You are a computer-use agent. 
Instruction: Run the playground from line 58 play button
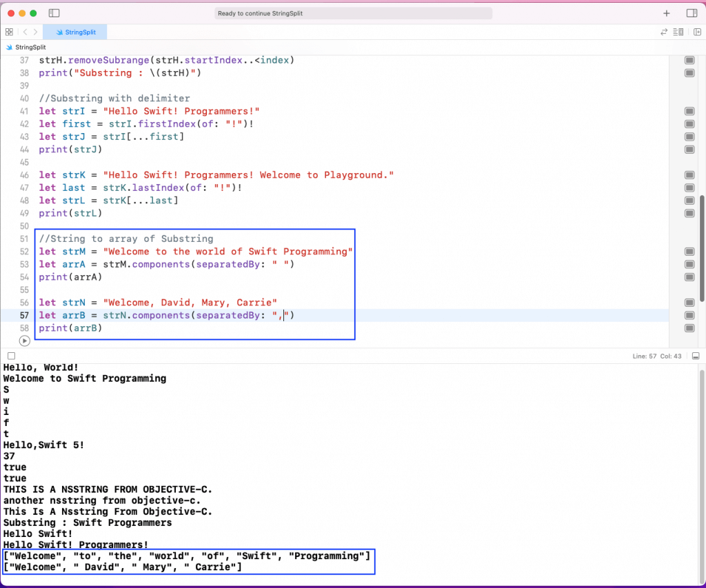click(x=25, y=340)
